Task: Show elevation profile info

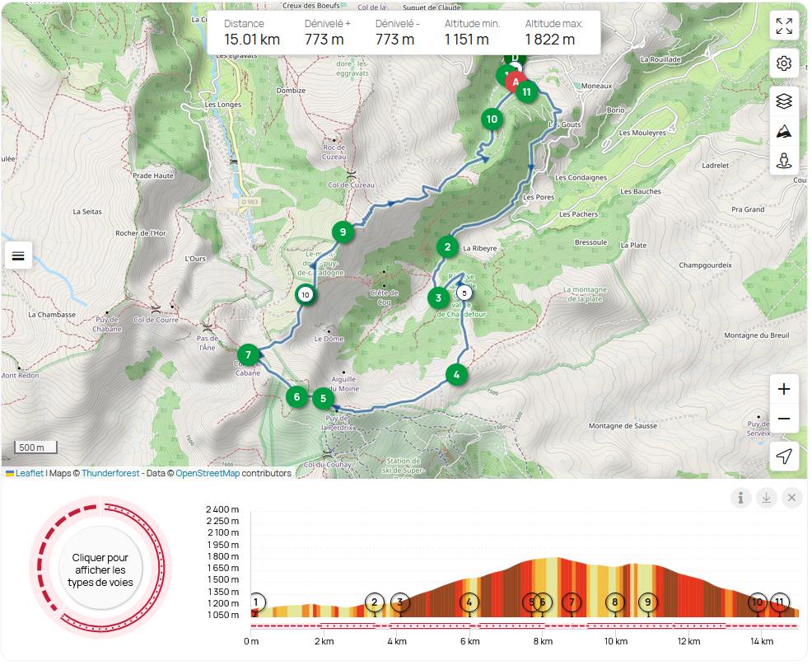Action: pos(740,498)
